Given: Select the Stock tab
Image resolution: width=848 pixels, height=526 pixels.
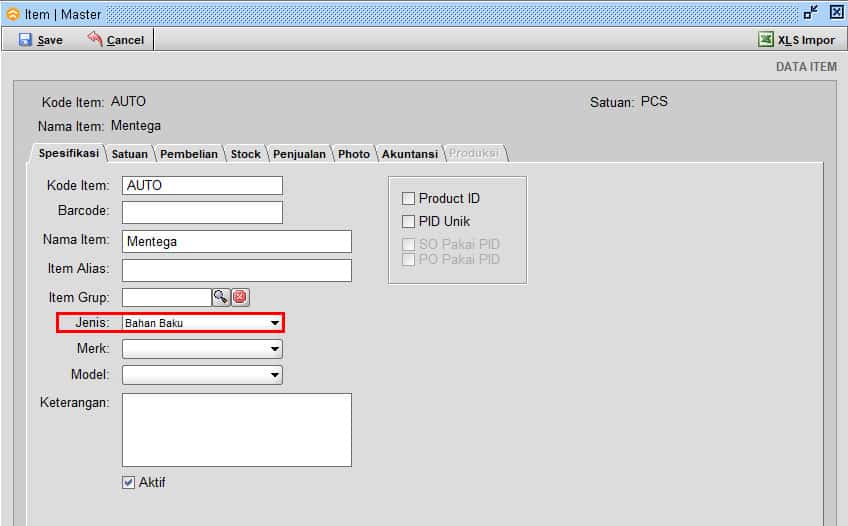Looking at the screenshot, I should pyautogui.click(x=246, y=154).
